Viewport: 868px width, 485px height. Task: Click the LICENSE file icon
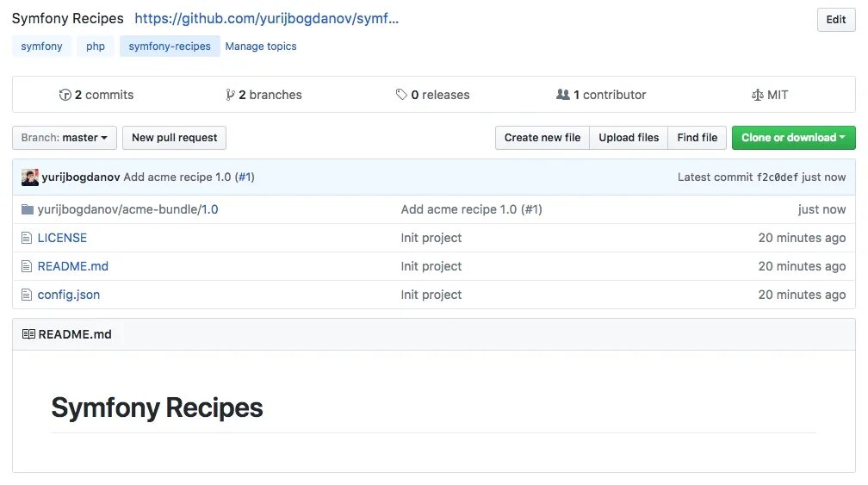coord(27,238)
